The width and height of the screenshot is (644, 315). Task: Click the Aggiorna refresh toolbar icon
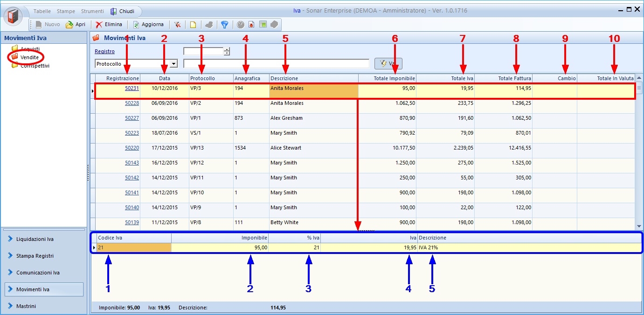pos(136,25)
